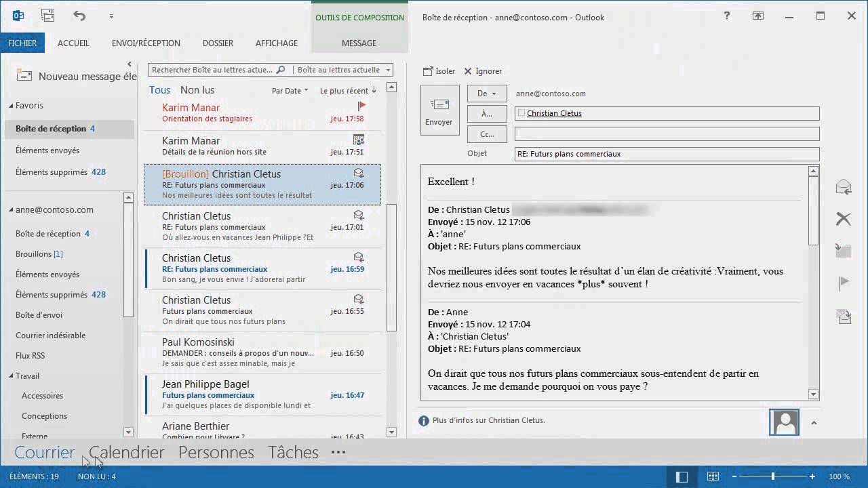Collapse the Favoris section
The width and height of the screenshot is (868, 488).
[x=12, y=106]
